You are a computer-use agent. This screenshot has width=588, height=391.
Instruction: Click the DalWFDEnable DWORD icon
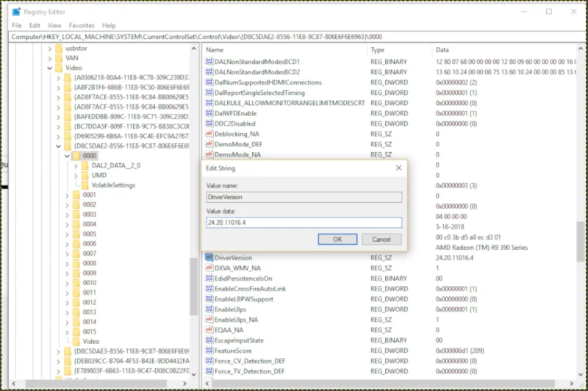click(209, 113)
